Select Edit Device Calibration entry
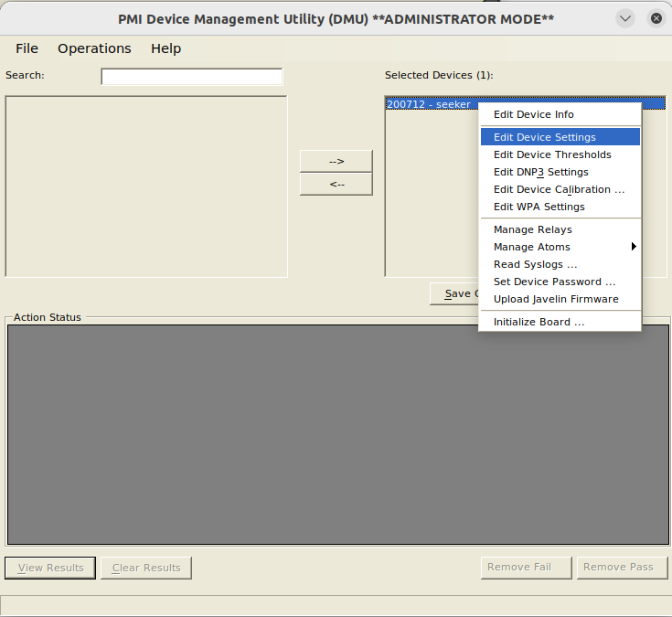 point(559,189)
